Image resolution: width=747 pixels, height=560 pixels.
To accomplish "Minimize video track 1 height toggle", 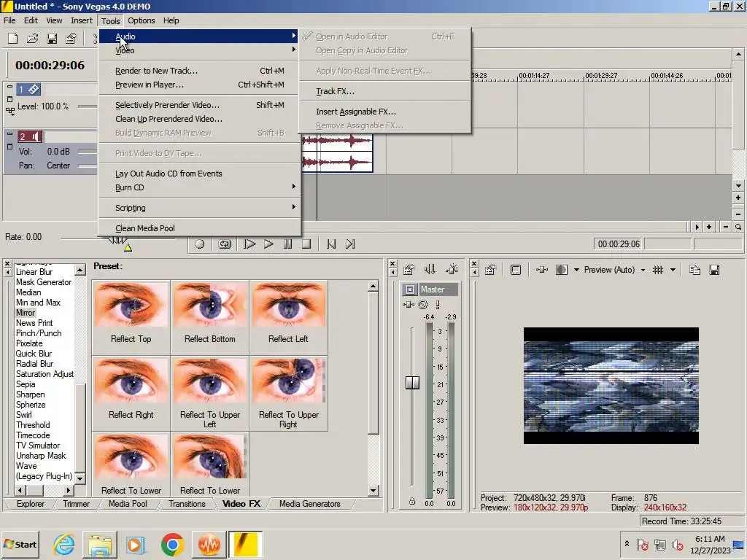I will pyautogui.click(x=9, y=87).
